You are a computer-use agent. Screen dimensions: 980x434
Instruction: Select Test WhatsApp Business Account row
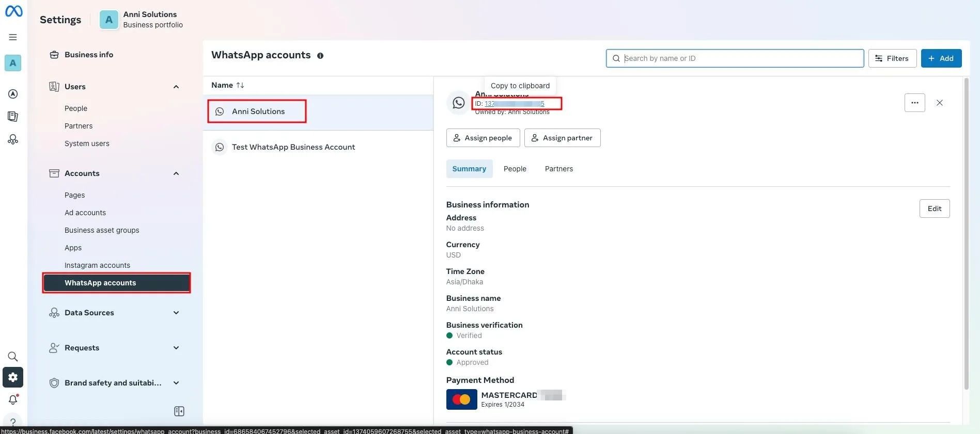[318, 147]
